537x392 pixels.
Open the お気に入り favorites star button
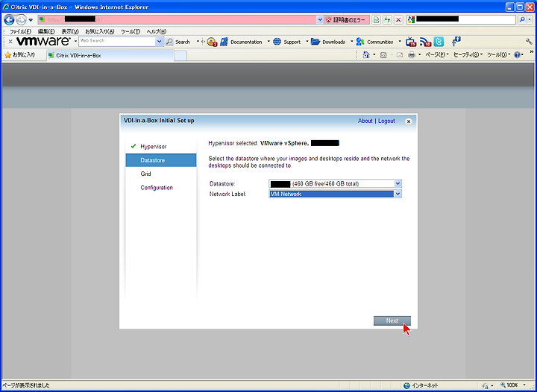20,55
